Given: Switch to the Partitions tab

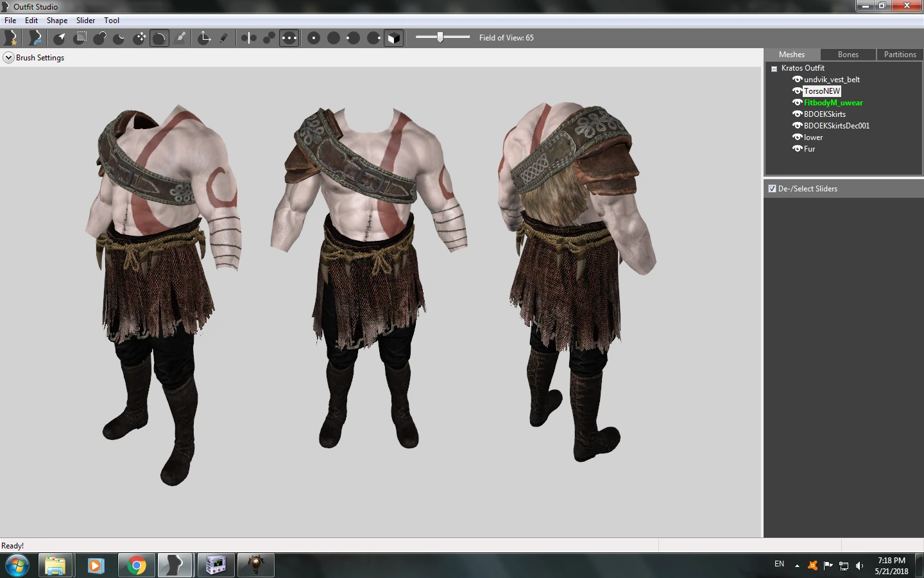Looking at the screenshot, I should click(900, 55).
